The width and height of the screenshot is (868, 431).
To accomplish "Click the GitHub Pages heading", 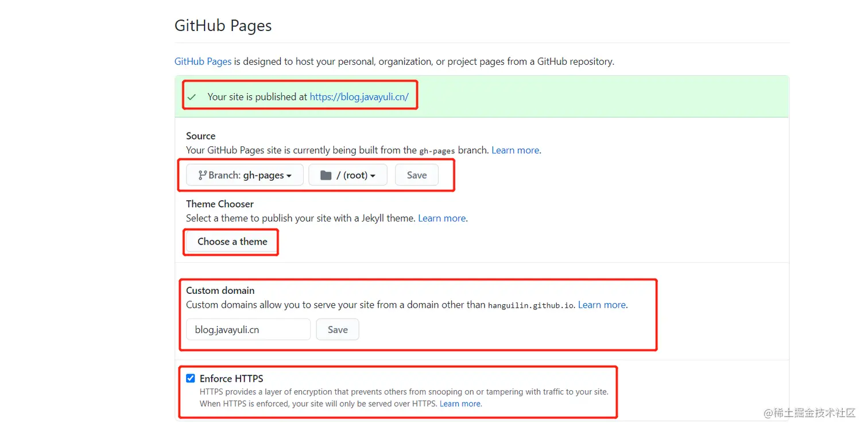I will pyautogui.click(x=223, y=26).
